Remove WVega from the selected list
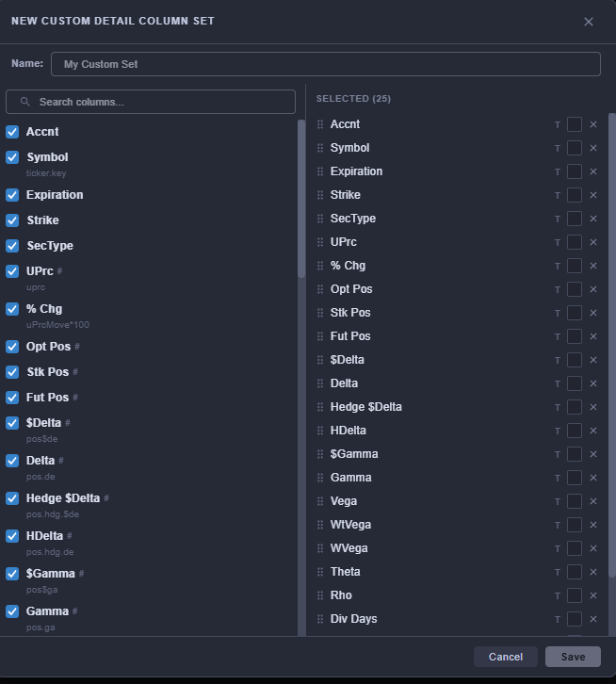This screenshot has width=616, height=684. coord(593,548)
